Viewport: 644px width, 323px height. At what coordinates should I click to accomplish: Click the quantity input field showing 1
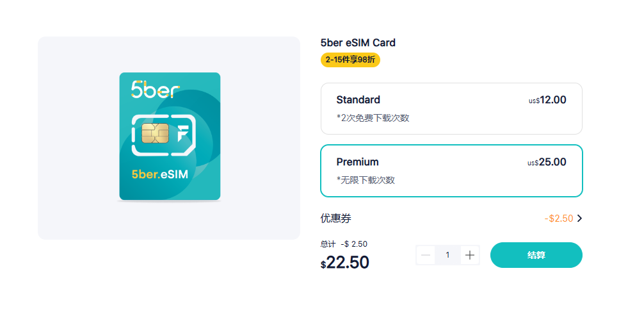(x=447, y=255)
